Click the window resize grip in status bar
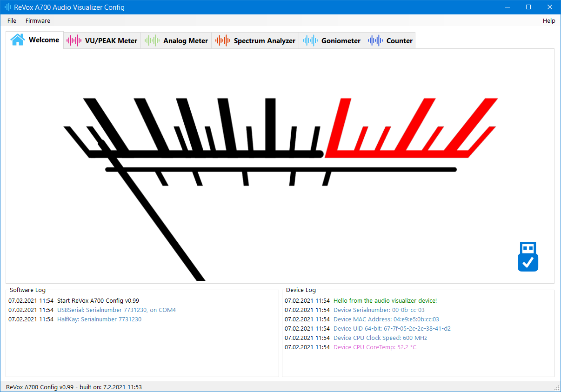Image resolution: width=561 pixels, height=392 pixels. click(557, 388)
